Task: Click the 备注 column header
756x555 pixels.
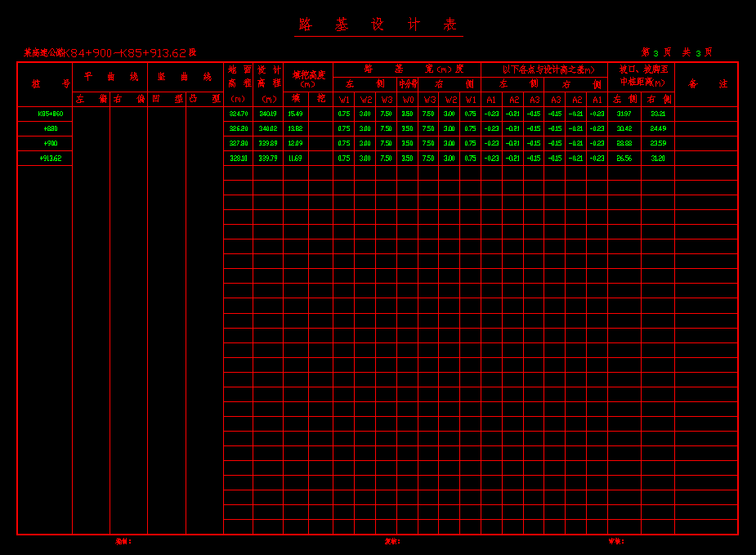Action: click(x=706, y=83)
